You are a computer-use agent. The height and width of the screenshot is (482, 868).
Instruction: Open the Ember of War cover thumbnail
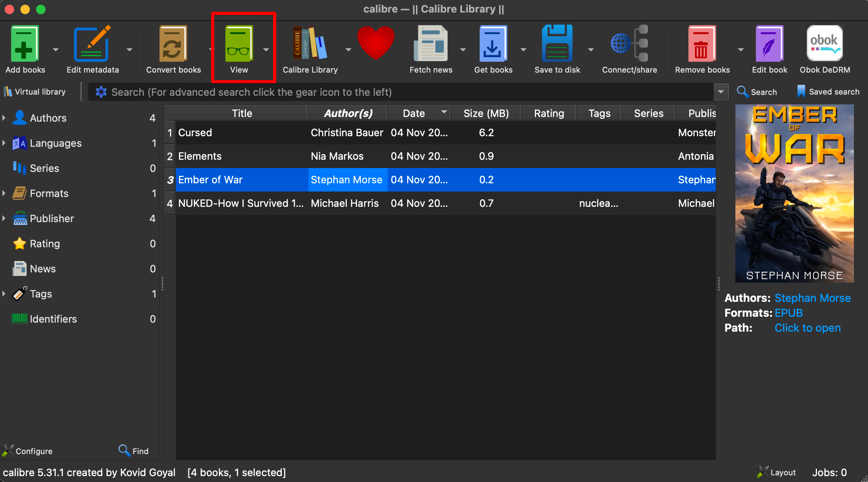[794, 193]
